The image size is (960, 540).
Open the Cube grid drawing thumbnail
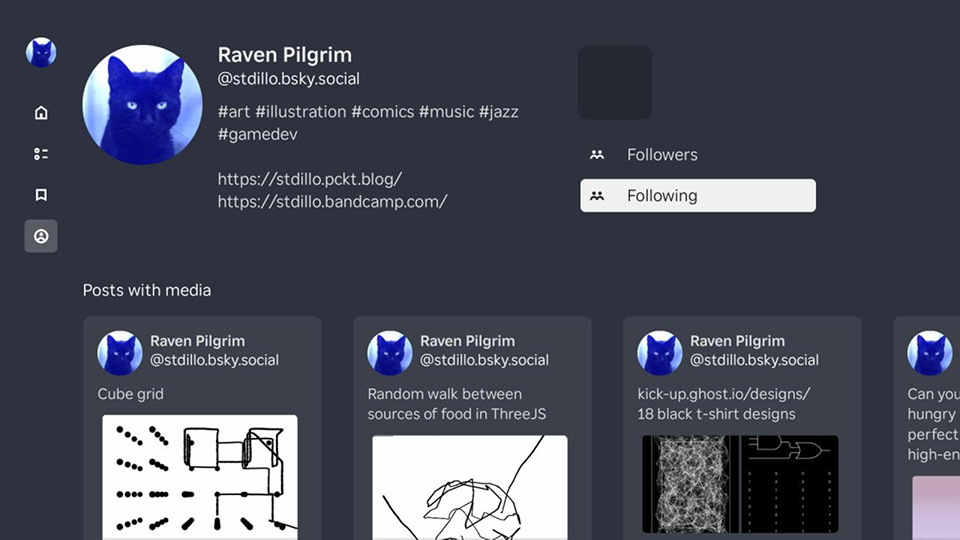tap(200, 473)
